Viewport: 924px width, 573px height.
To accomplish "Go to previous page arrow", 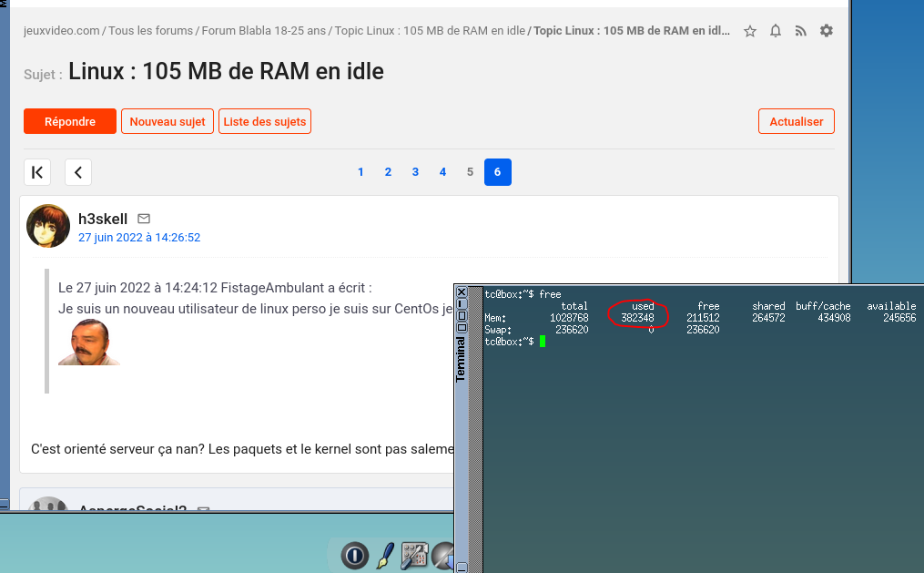I will pyautogui.click(x=78, y=172).
